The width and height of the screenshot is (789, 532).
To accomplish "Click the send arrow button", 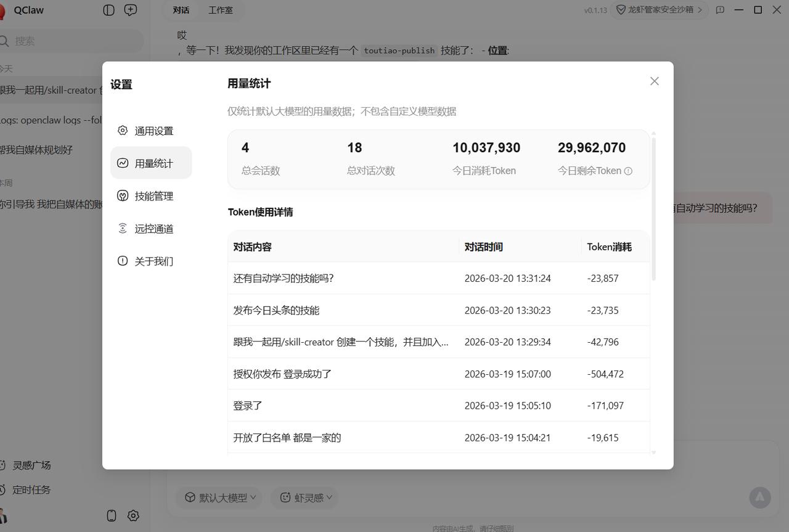I will tap(760, 497).
